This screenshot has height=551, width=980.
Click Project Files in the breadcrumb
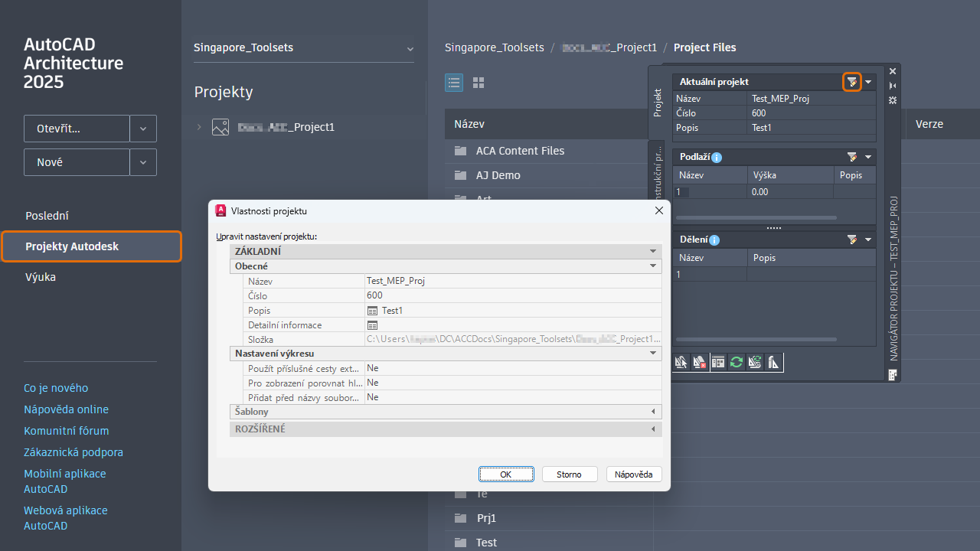pyautogui.click(x=705, y=47)
